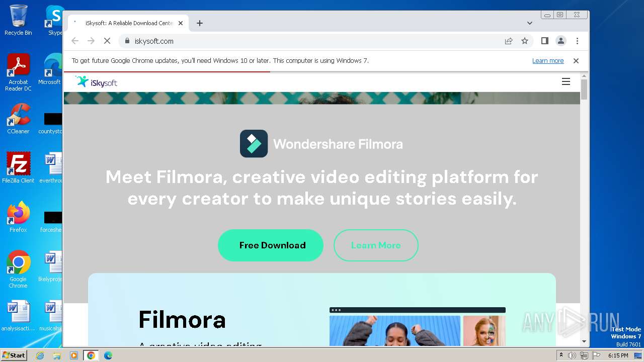Open CCleaner desktop icon
Image resolution: width=644 pixels, height=362 pixels.
pyautogui.click(x=18, y=119)
